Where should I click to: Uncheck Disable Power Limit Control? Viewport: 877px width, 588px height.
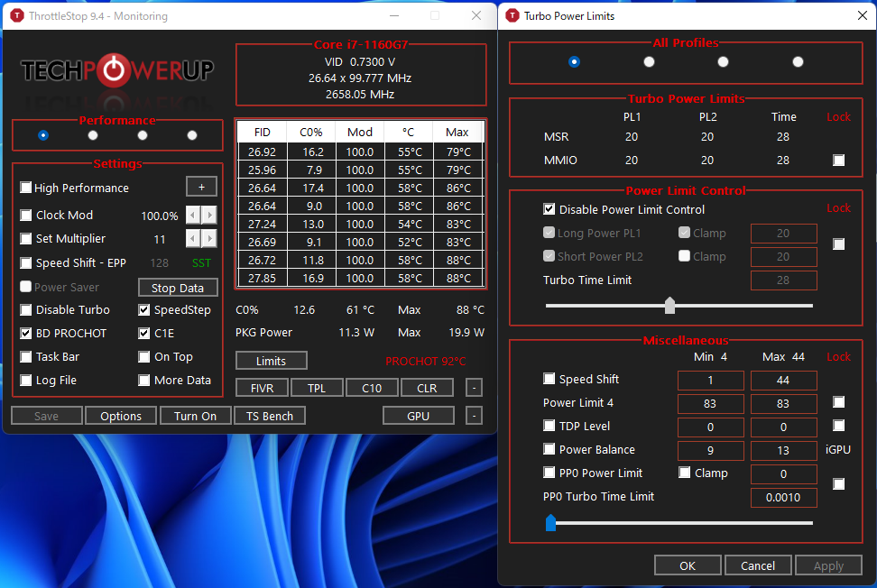click(549, 209)
